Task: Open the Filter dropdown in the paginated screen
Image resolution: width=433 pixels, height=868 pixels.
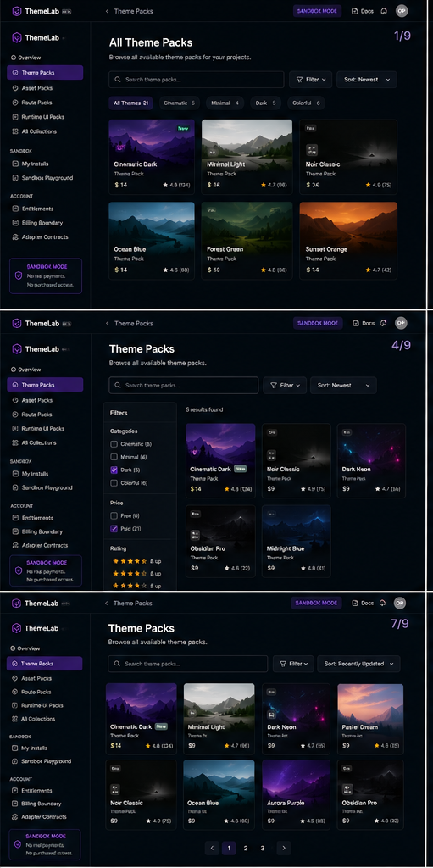Action: [x=294, y=664]
